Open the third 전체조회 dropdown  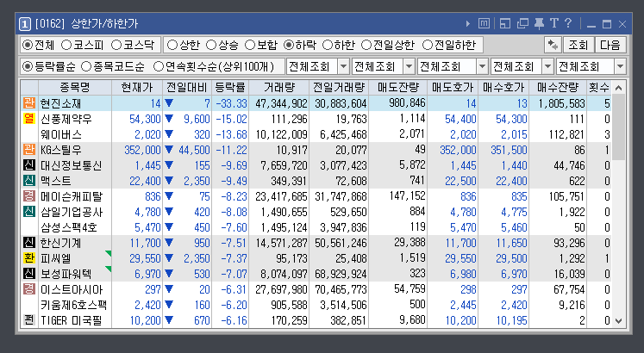click(x=483, y=66)
